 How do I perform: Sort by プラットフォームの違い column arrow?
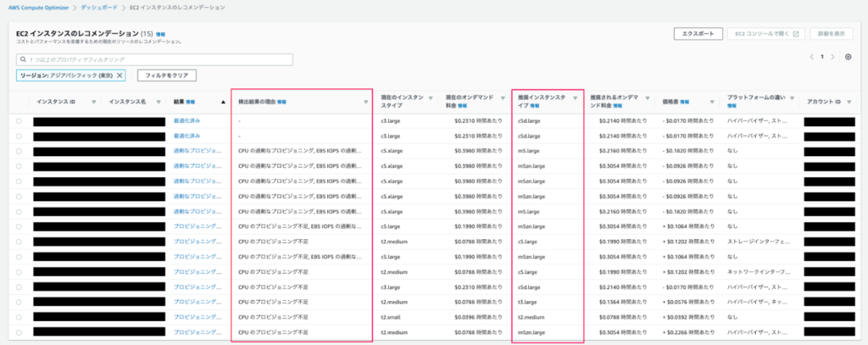click(x=793, y=97)
